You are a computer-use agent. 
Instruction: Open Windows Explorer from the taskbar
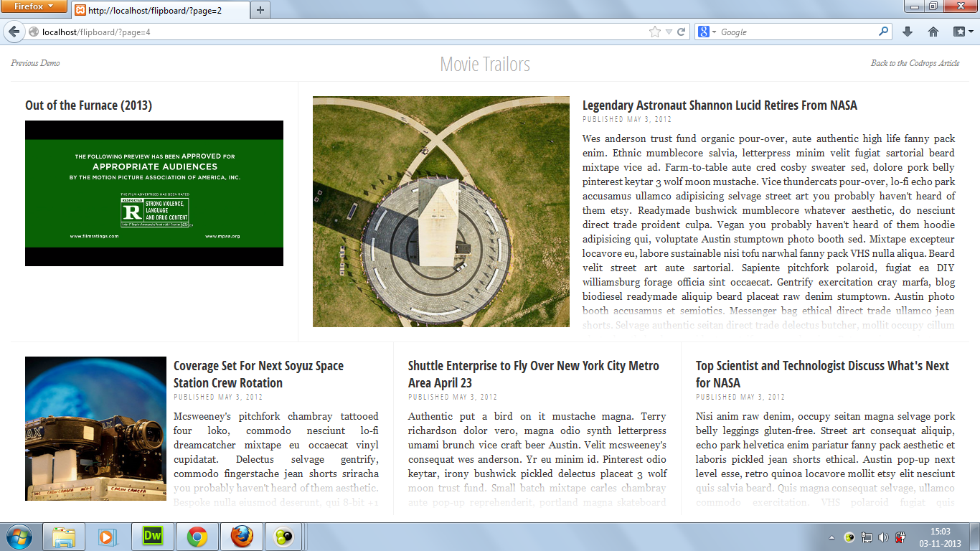(x=64, y=537)
